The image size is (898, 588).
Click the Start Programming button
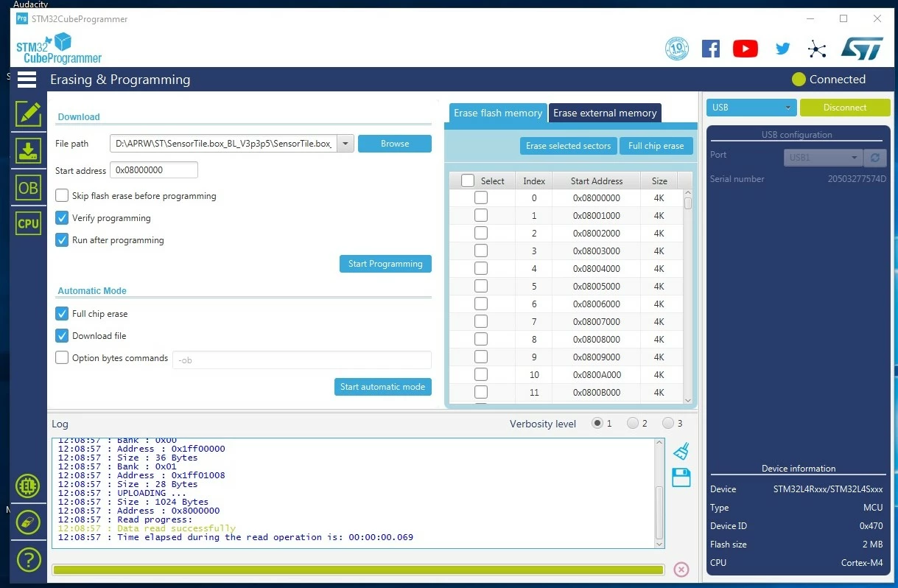(385, 264)
